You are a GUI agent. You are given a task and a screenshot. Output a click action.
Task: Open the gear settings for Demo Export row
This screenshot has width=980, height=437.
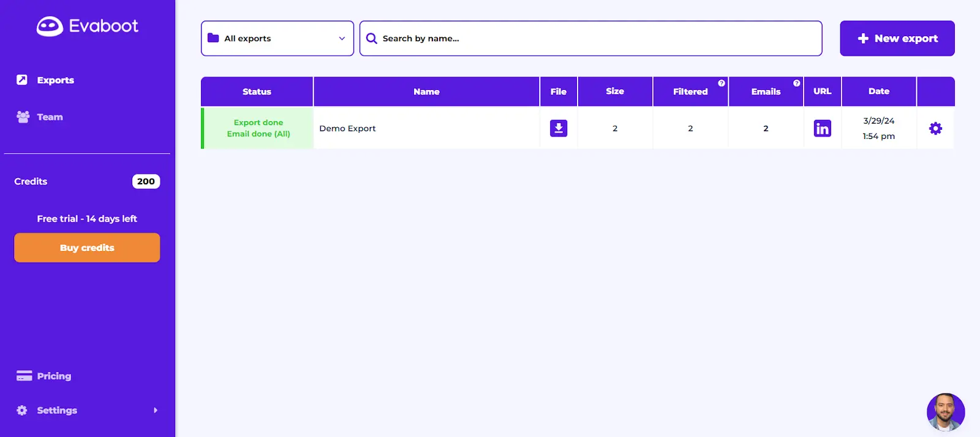pyautogui.click(x=935, y=129)
